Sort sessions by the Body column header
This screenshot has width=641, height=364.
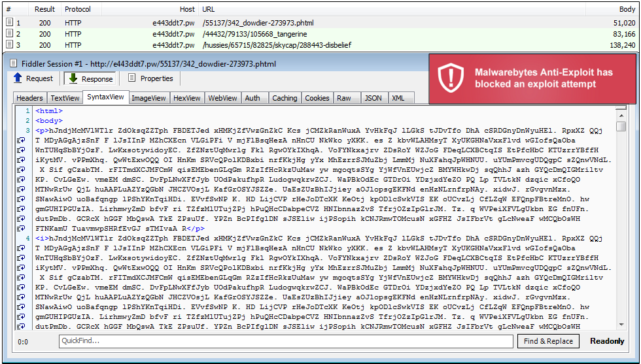click(x=626, y=10)
